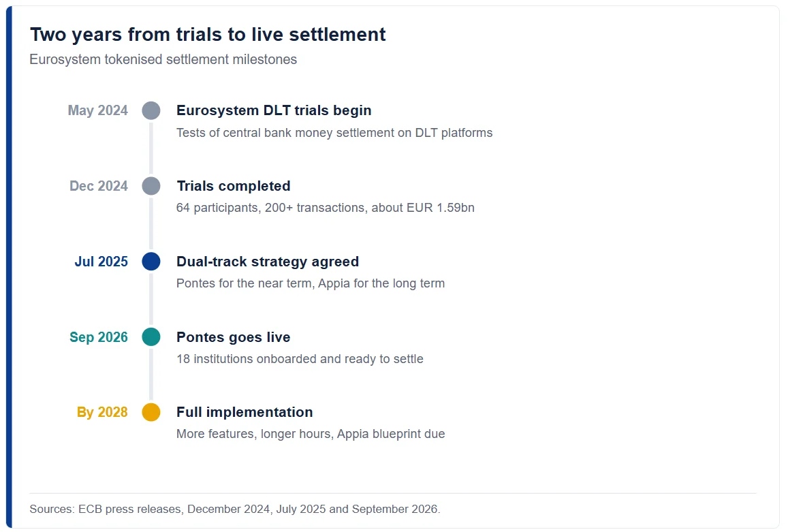Select the dark blue Jul 2025 marker
Image resolution: width=788 pixels, height=532 pixels.
click(x=151, y=262)
